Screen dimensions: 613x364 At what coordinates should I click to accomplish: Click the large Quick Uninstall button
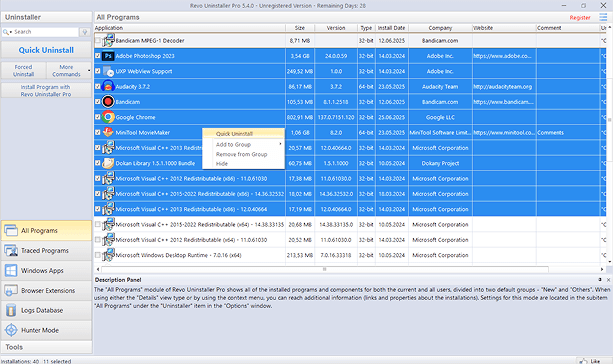[x=46, y=50]
